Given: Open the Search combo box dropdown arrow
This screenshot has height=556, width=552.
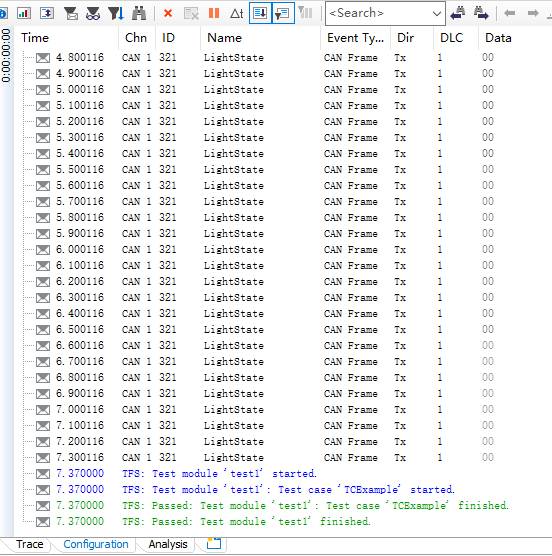Looking at the screenshot, I should coord(437,14).
